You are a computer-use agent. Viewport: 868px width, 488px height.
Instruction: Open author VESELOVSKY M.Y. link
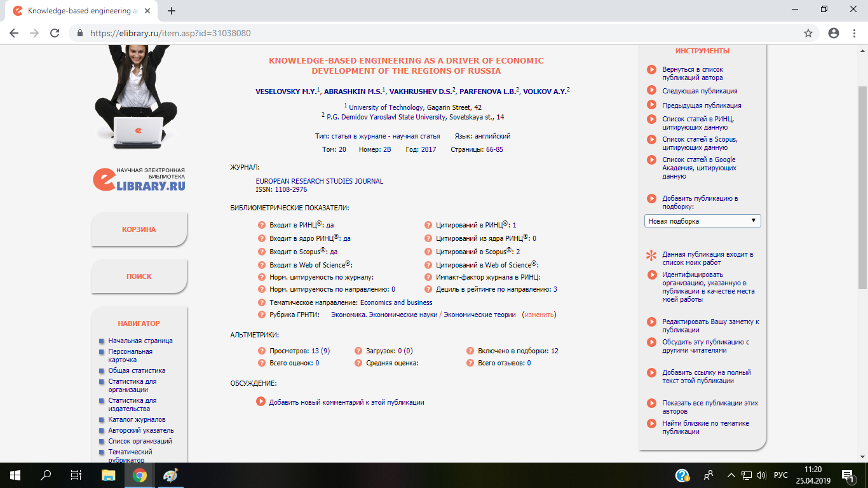point(286,91)
